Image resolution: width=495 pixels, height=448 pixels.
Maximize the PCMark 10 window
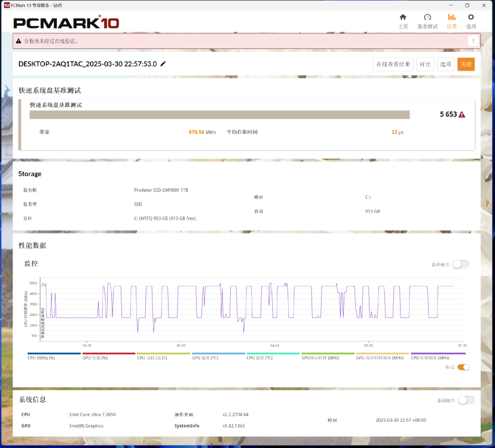pos(467,5)
